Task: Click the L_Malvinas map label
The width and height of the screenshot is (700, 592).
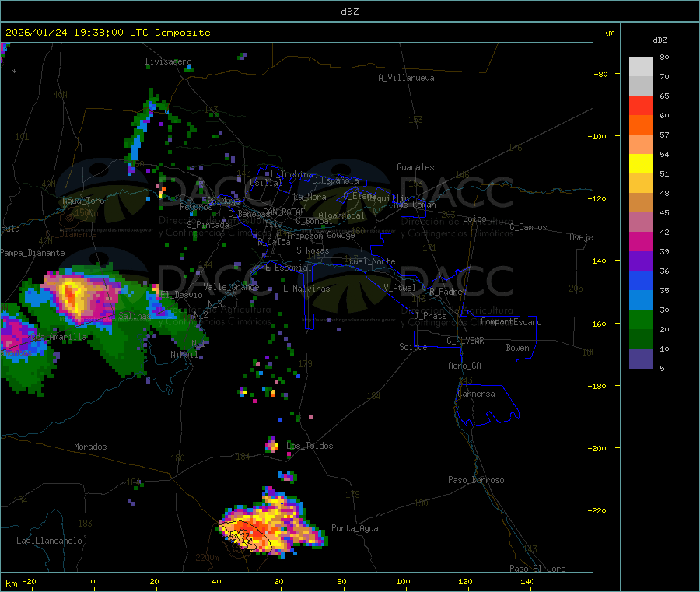Action: [x=306, y=289]
